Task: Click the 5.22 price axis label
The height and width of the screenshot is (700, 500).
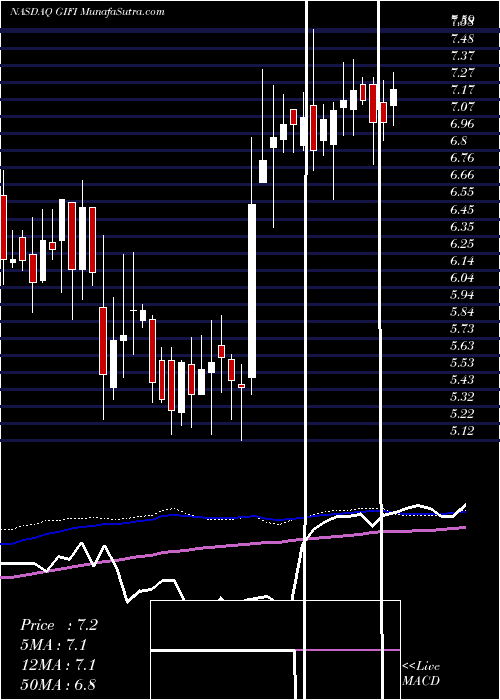Action: (x=462, y=413)
